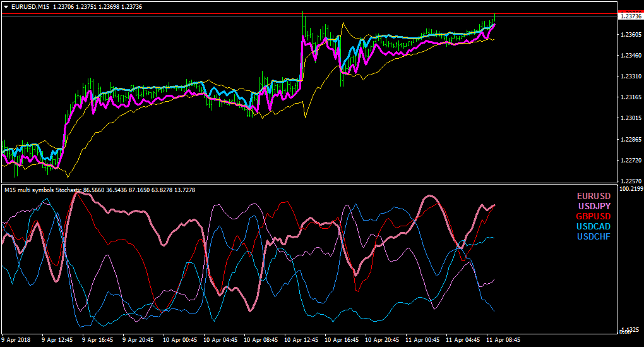Click the red horizontal price line
The width and height of the screenshot is (644, 347).
point(309,14)
